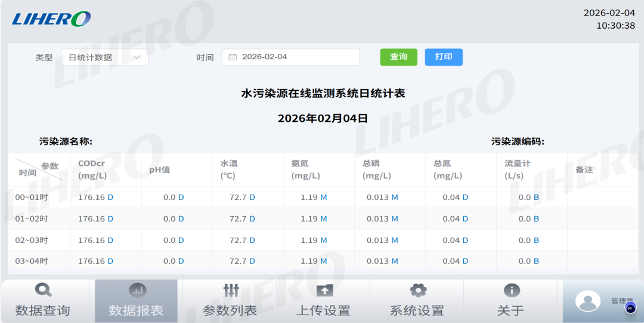
Task: Click the CODcr (mg/L) column header
Action: [x=95, y=170]
